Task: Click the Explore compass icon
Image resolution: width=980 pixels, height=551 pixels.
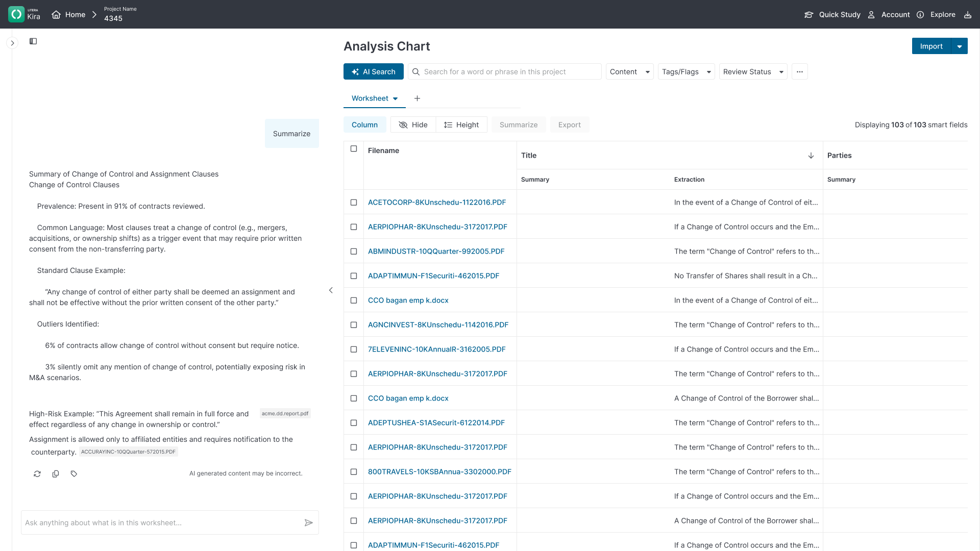Action: (920, 15)
